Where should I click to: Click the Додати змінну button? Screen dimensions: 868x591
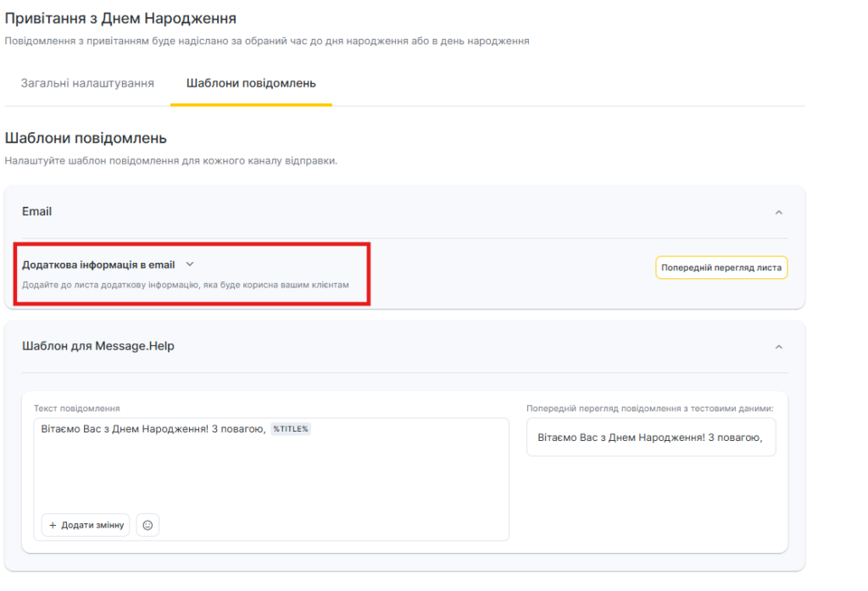[x=86, y=525]
